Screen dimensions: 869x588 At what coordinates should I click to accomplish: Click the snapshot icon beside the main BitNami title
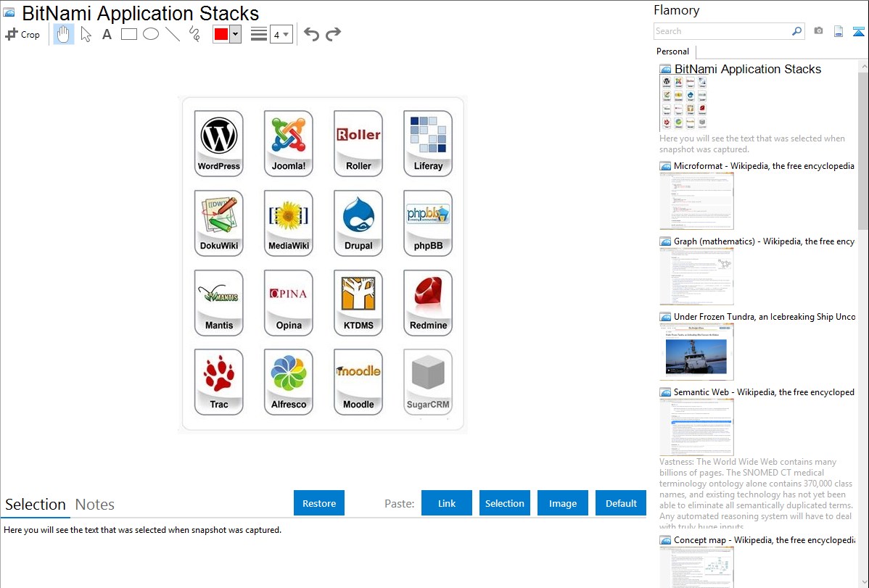[x=9, y=13]
